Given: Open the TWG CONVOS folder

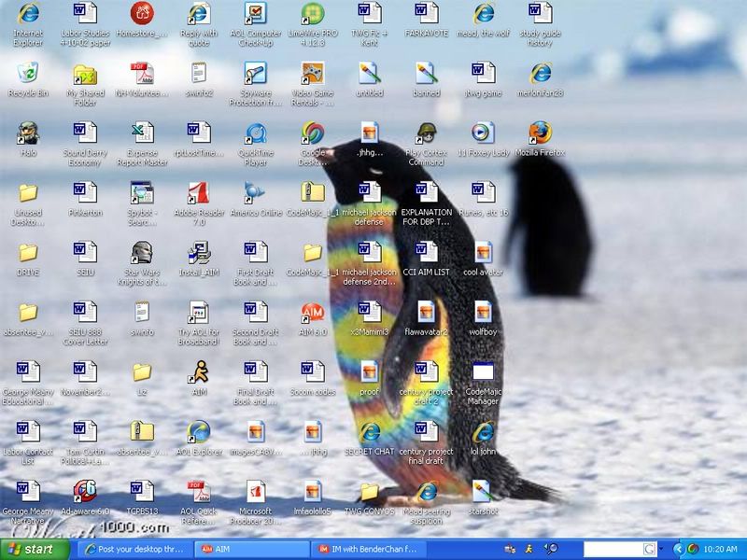Looking at the screenshot, I should tap(370, 492).
